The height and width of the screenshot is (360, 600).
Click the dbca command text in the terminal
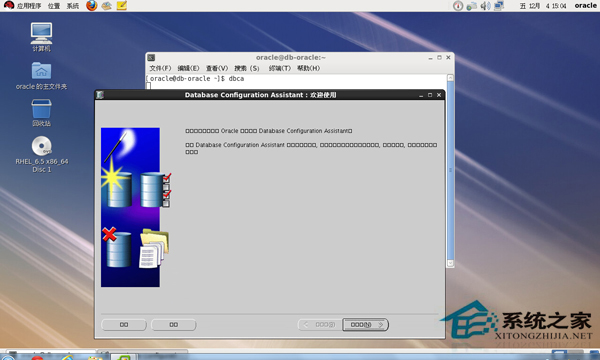236,78
